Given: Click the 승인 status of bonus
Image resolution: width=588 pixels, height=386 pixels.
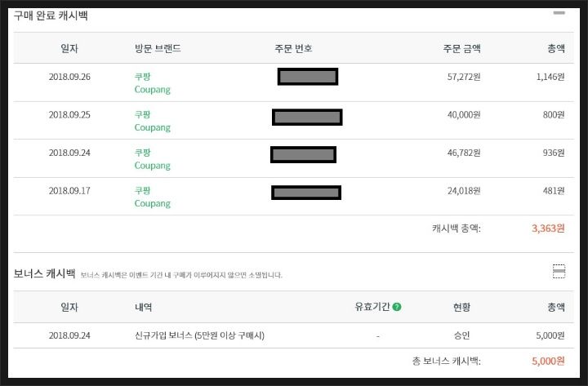Looking at the screenshot, I should pyautogui.click(x=461, y=335).
